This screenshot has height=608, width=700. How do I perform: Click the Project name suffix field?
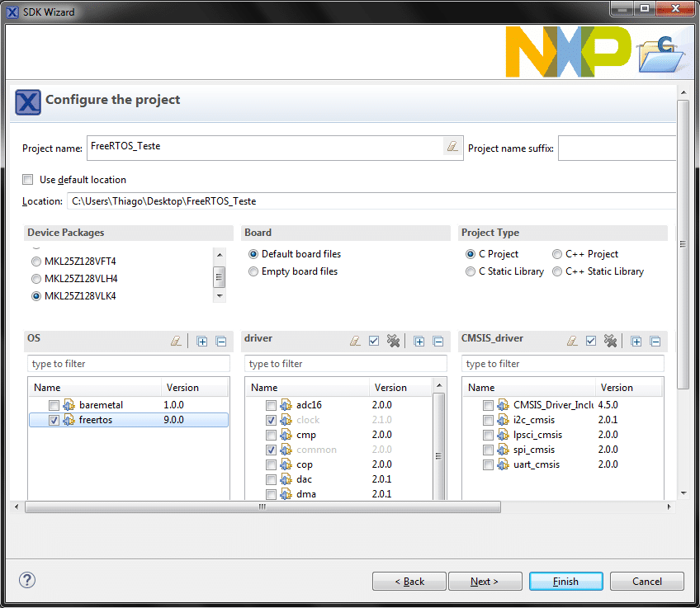(617, 148)
